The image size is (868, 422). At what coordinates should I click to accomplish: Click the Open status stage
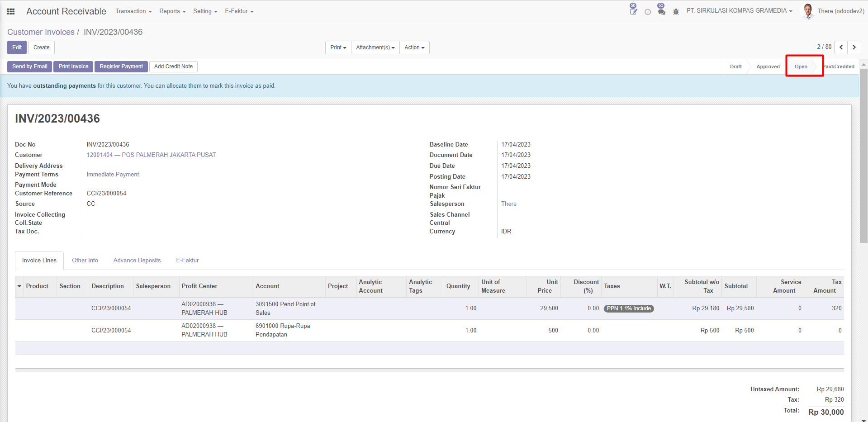point(801,66)
